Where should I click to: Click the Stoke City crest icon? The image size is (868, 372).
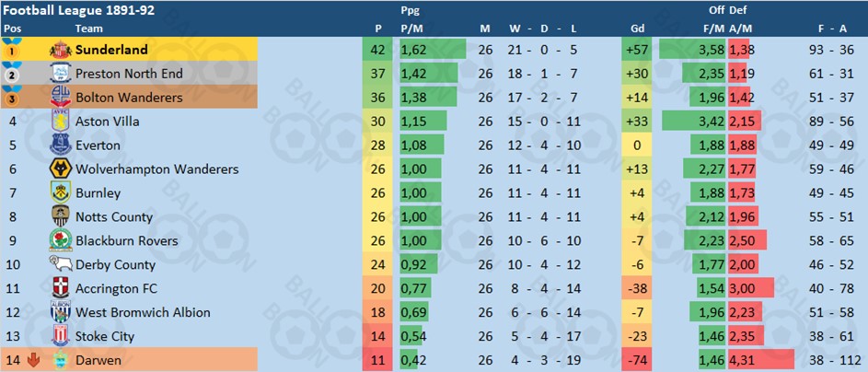pos(60,336)
